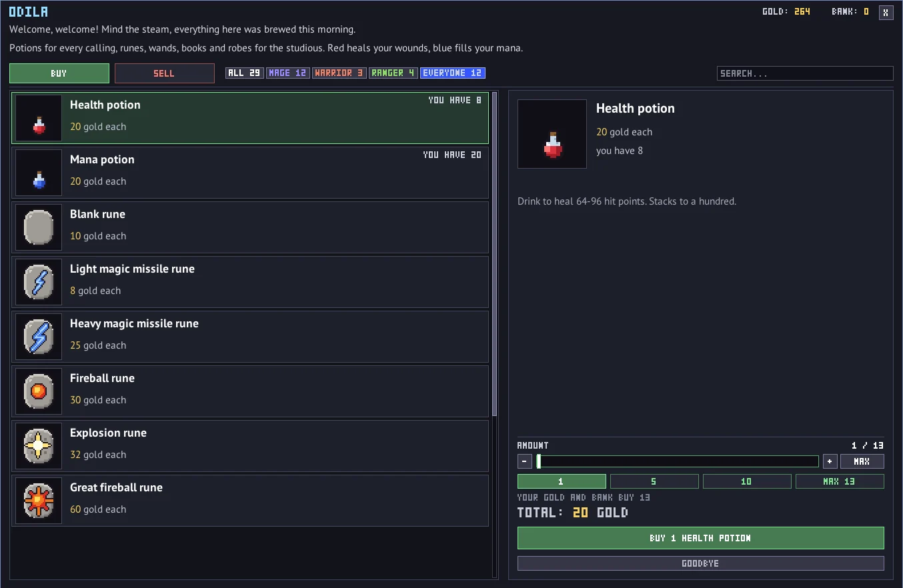Click the item list scrollbar
The width and height of the screenshot is (903, 588).
point(494,254)
